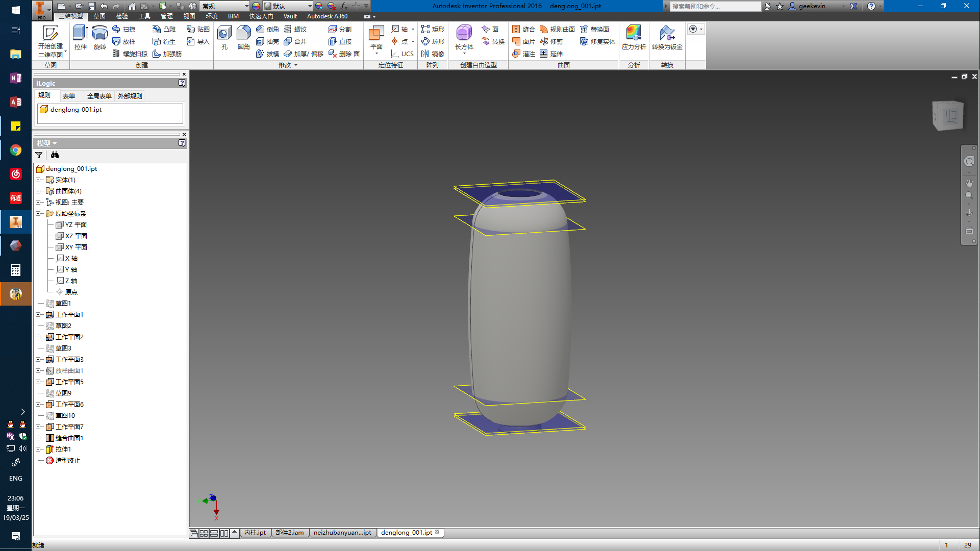Open Chrome from the Windows taskbar
Viewport: 980px width, 551px height.
point(16,151)
